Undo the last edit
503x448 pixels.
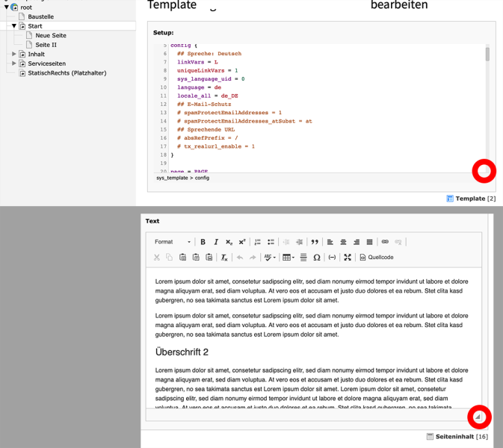(x=240, y=258)
